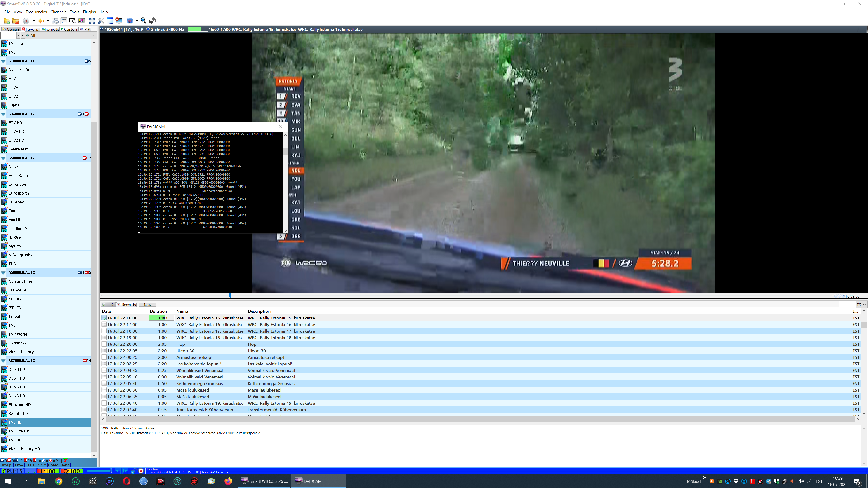Click the channel search input field
The height and width of the screenshot is (488, 868).
(8, 35)
